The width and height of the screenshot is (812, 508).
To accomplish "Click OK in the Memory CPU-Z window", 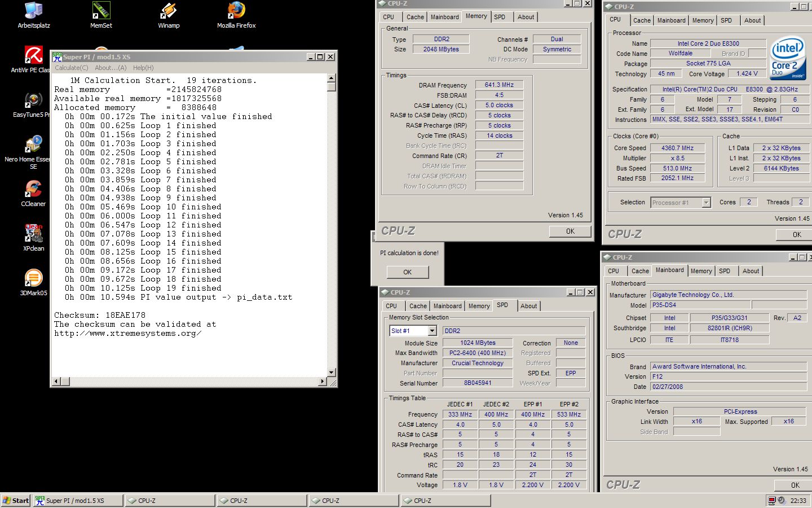I will [x=570, y=231].
